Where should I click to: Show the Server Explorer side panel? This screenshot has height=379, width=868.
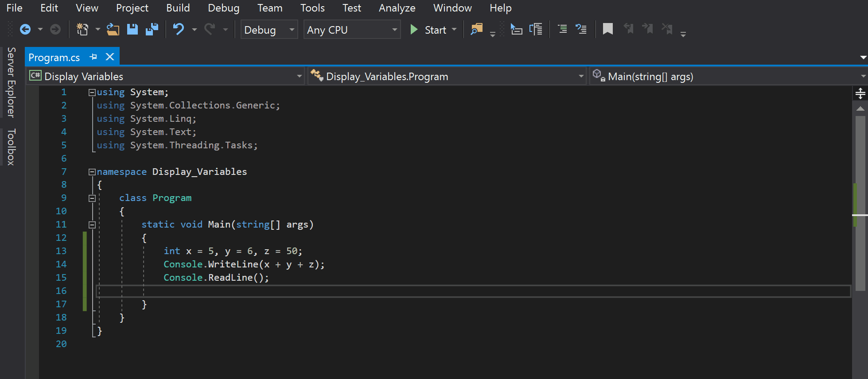pyautogui.click(x=11, y=82)
